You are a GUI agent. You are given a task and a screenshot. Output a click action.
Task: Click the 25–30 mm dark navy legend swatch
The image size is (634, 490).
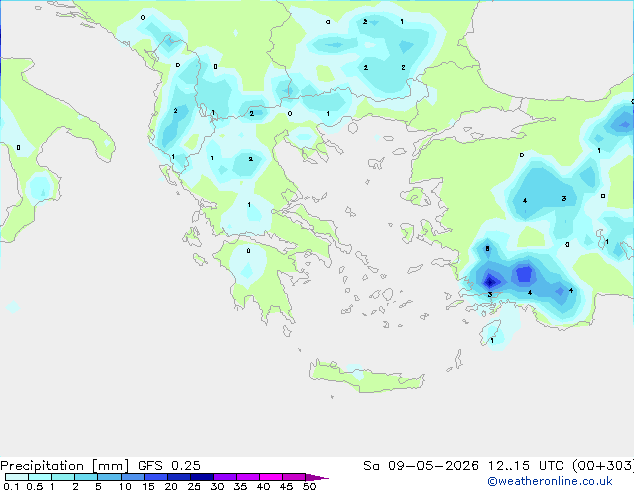click(202, 477)
